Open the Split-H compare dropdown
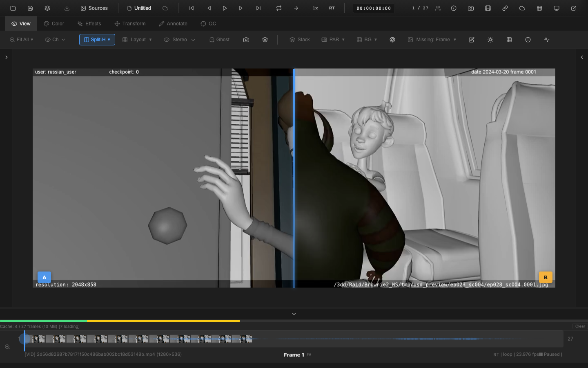 coord(97,40)
